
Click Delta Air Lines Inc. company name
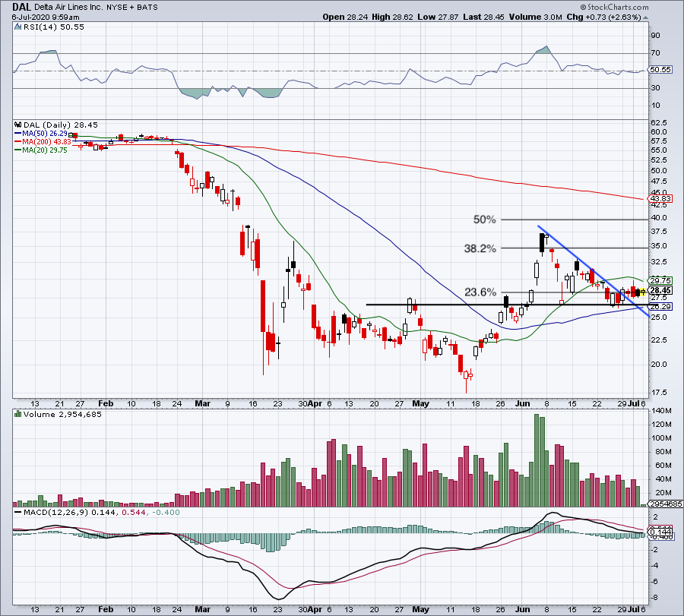pos(69,8)
